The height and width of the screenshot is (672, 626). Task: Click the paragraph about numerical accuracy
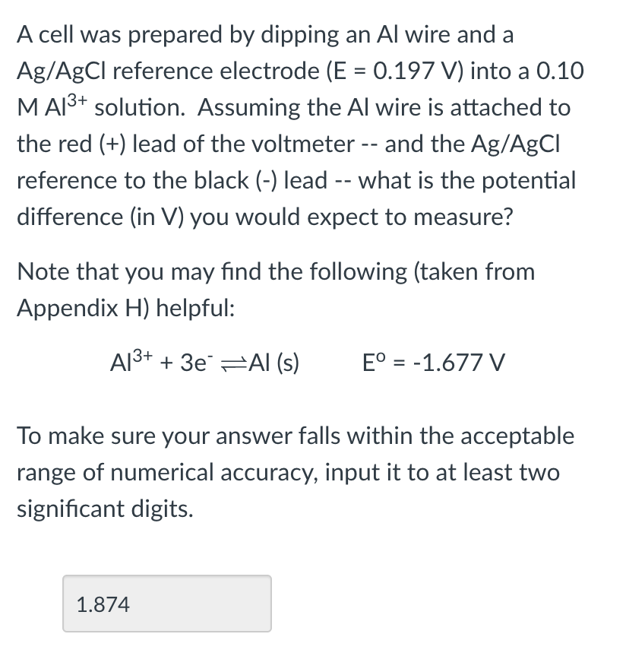click(x=295, y=472)
